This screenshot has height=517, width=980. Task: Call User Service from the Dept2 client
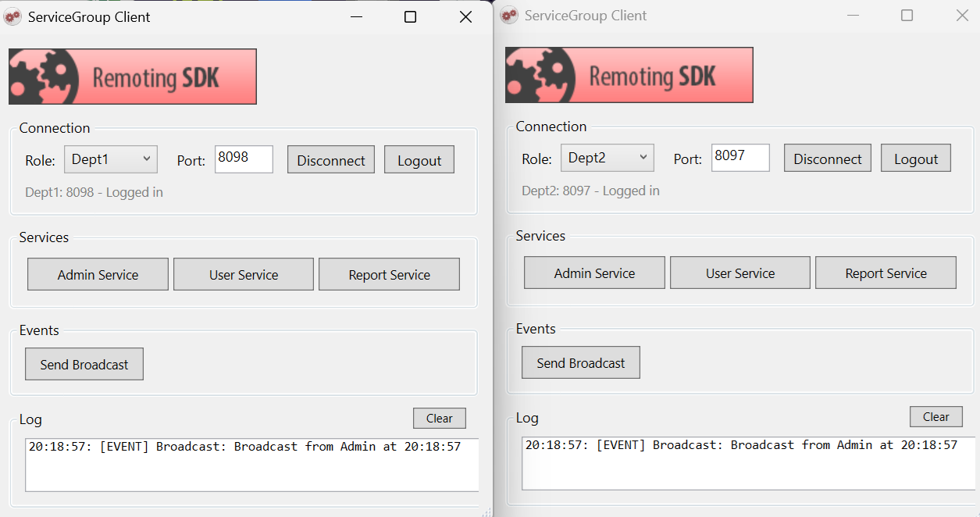(x=740, y=273)
